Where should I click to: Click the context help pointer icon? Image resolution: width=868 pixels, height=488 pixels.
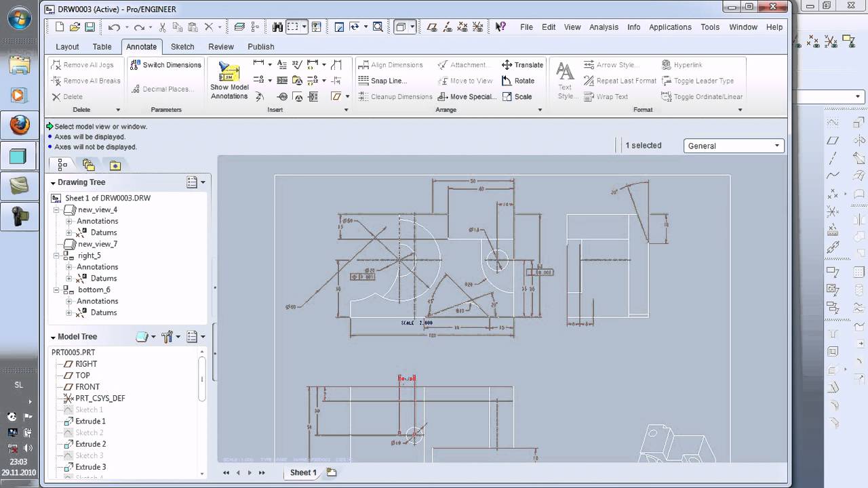tap(500, 27)
